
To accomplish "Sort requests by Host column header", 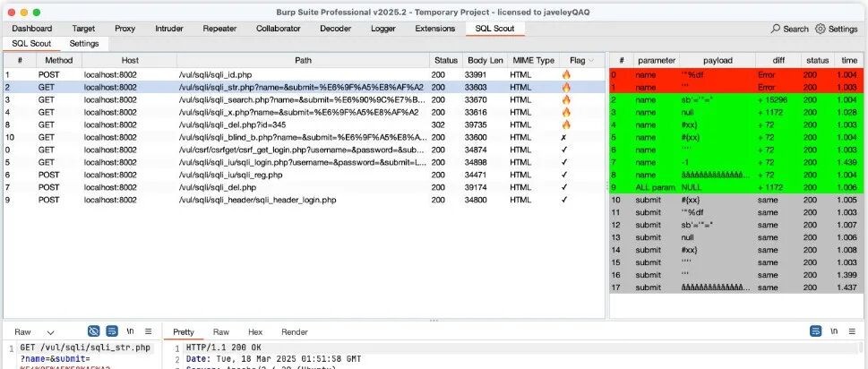I will pyautogui.click(x=130, y=60).
